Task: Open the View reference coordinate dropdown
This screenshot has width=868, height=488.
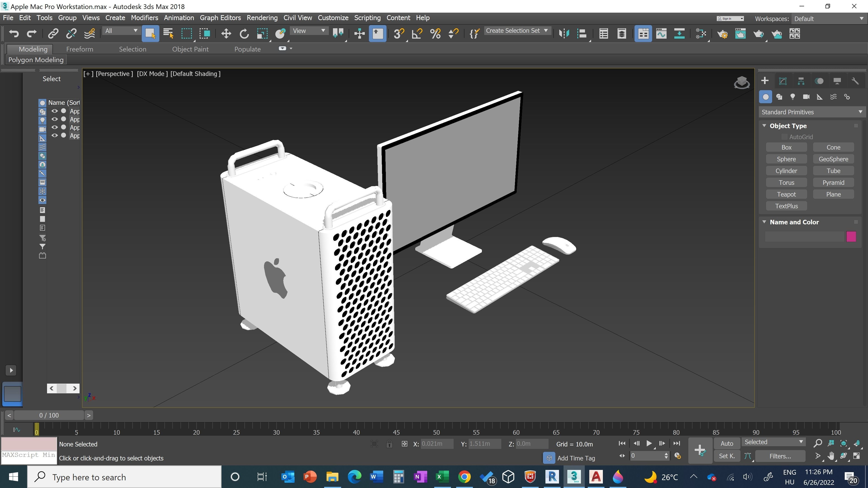Action: [309, 31]
